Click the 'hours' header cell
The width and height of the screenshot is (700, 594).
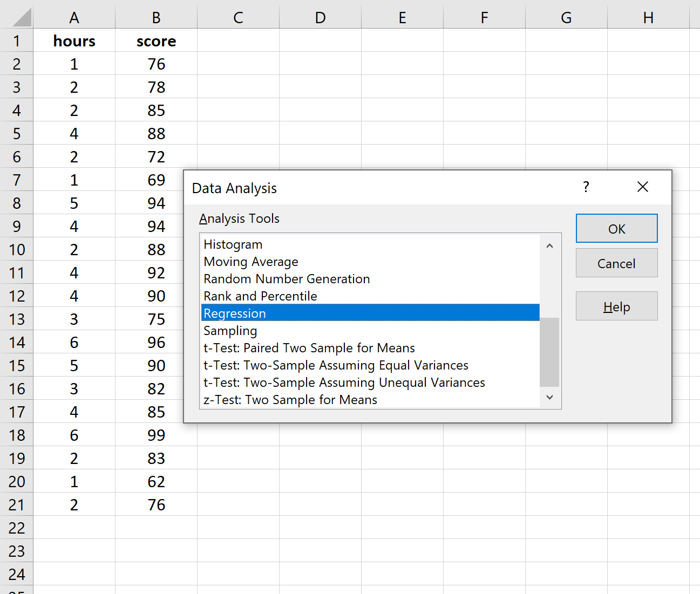74,40
